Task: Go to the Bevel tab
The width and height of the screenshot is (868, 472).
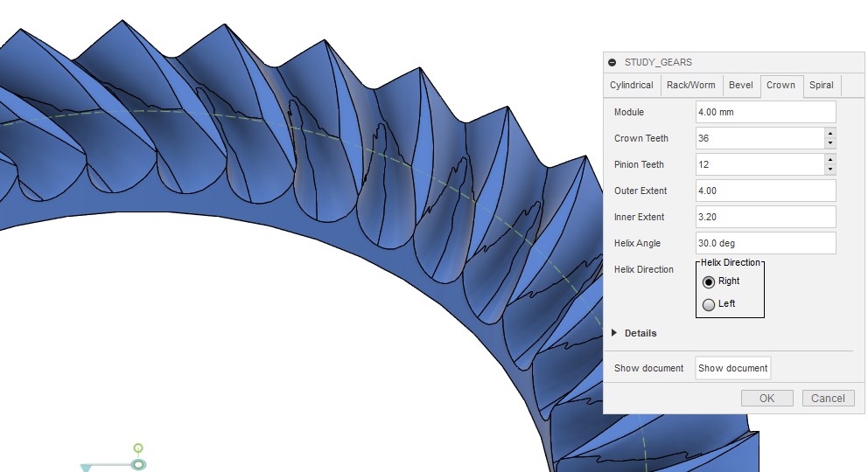Action: [740, 86]
